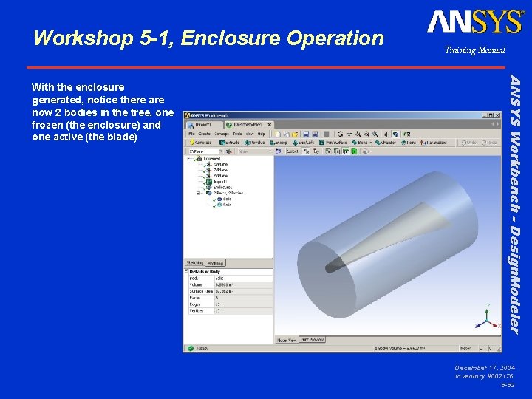532x399 pixels.
Task: Click the face selection filter icon
Action: [345, 151]
